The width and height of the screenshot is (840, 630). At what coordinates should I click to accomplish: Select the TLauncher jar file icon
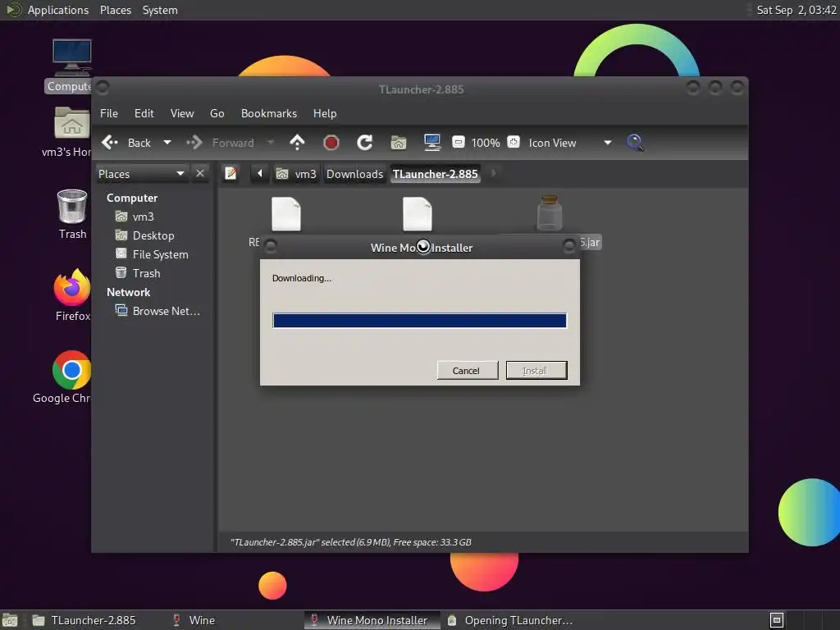coord(549,213)
